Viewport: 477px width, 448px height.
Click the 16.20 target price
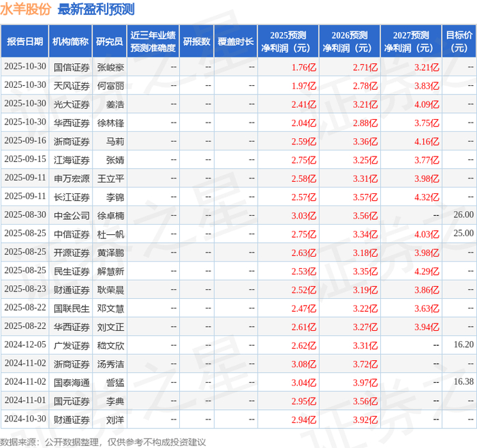463,345
